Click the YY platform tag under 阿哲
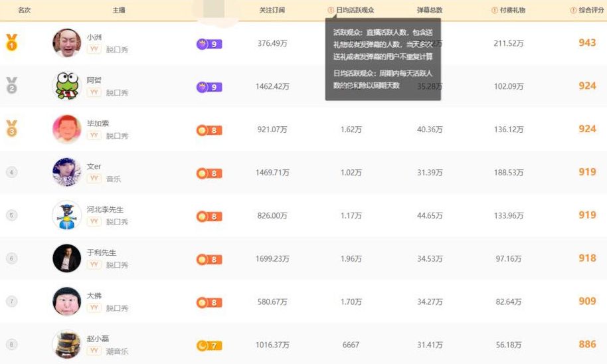This screenshot has width=607, height=364. click(94, 92)
